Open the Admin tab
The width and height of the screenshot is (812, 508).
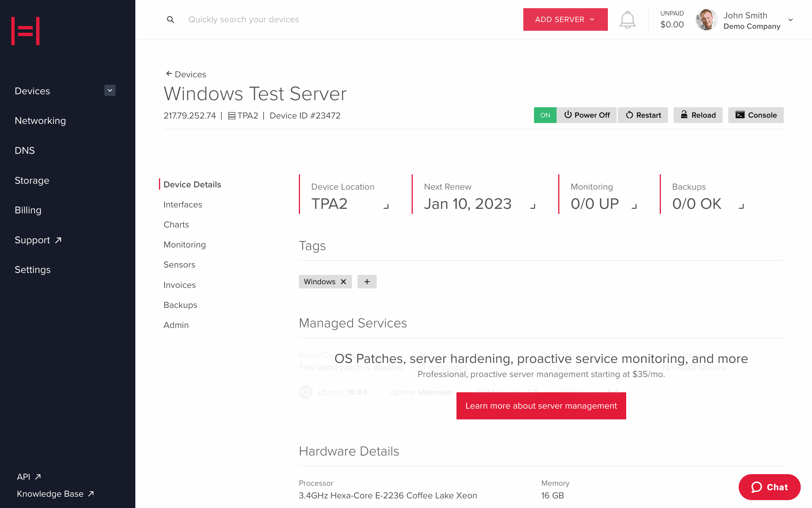(176, 325)
